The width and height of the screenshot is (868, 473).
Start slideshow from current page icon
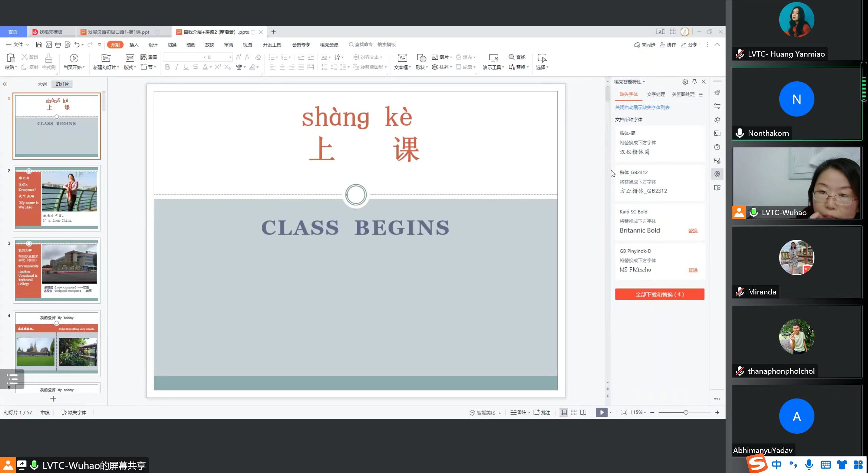click(x=74, y=58)
